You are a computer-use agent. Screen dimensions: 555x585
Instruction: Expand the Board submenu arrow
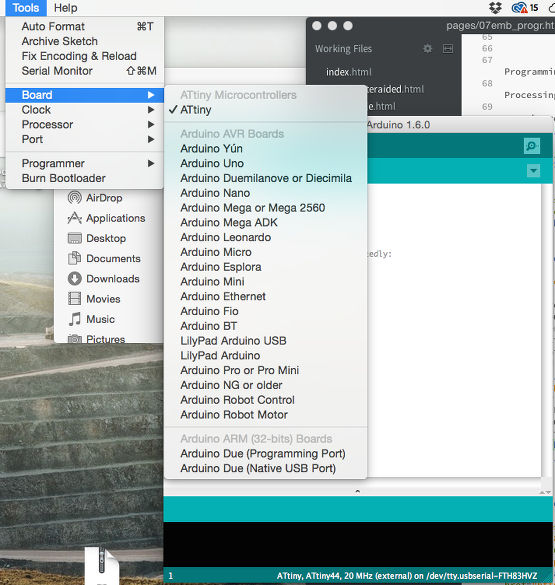151,95
